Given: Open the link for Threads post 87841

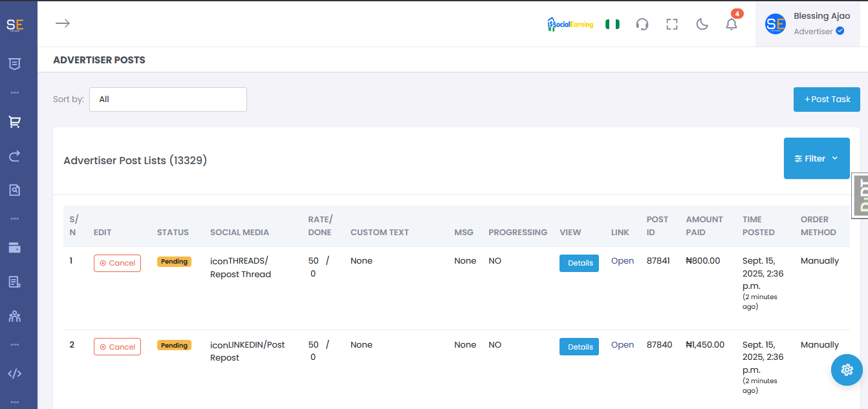Looking at the screenshot, I should coord(622,261).
